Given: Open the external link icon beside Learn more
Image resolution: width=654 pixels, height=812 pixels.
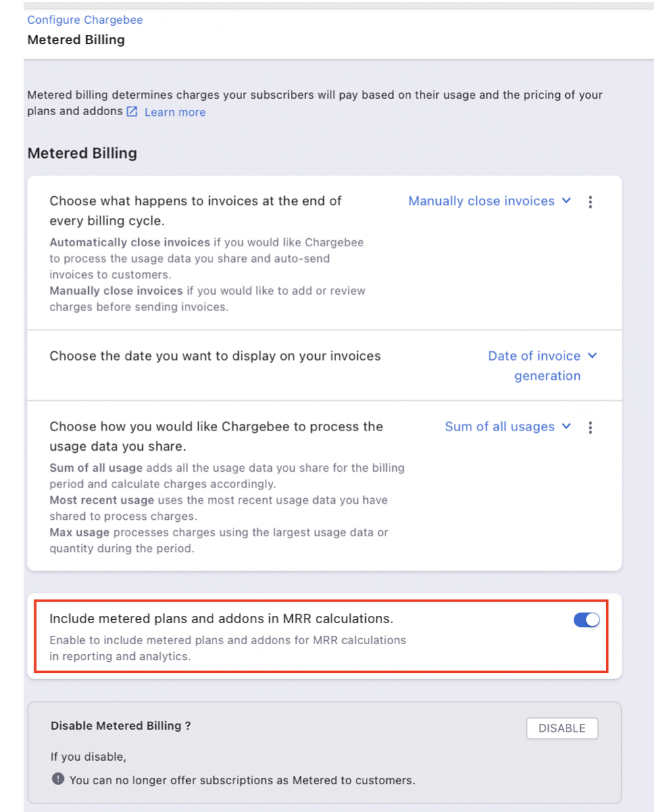Looking at the screenshot, I should 132,112.
